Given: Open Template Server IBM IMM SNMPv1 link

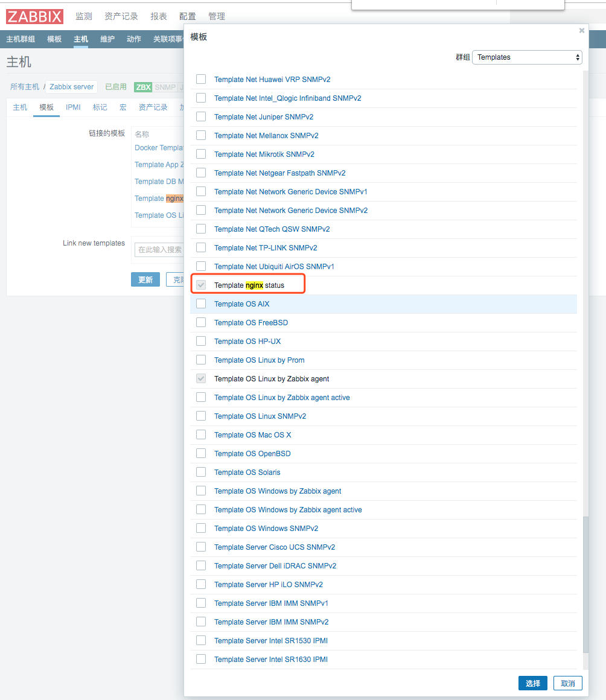Looking at the screenshot, I should click(x=271, y=603).
